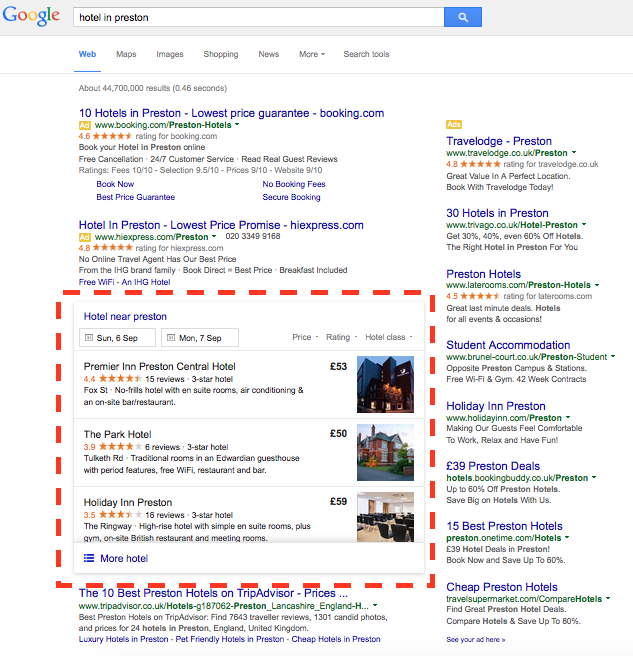Open Cheap Preston Hotels ad

click(502, 587)
